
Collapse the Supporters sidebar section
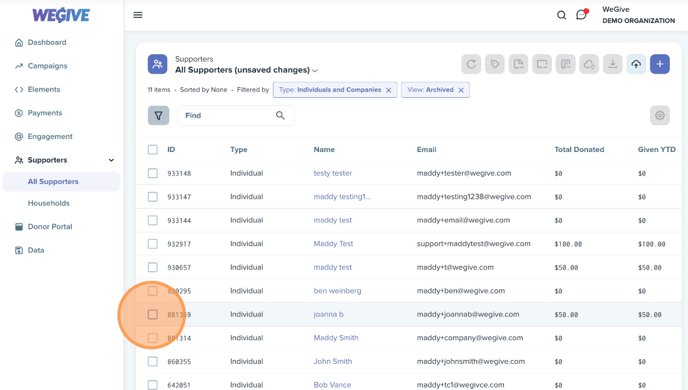click(x=111, y=160)
